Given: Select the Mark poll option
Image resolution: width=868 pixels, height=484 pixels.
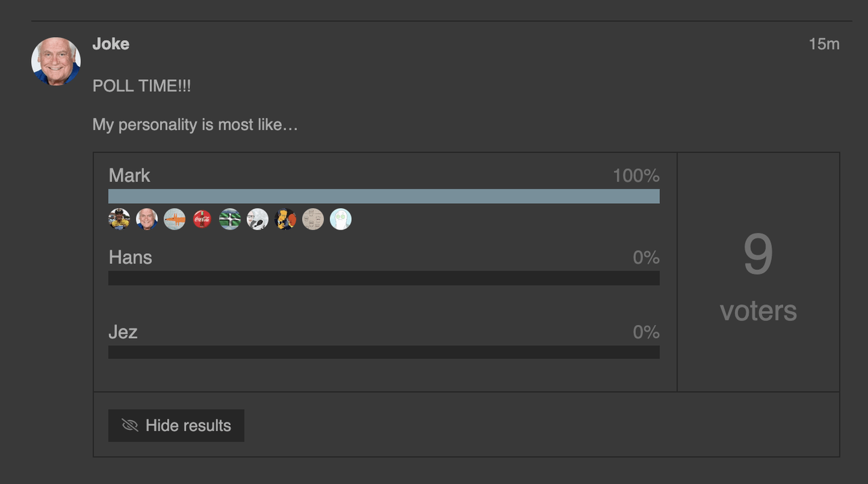Looking at the screenshot, I should point(130,176).
